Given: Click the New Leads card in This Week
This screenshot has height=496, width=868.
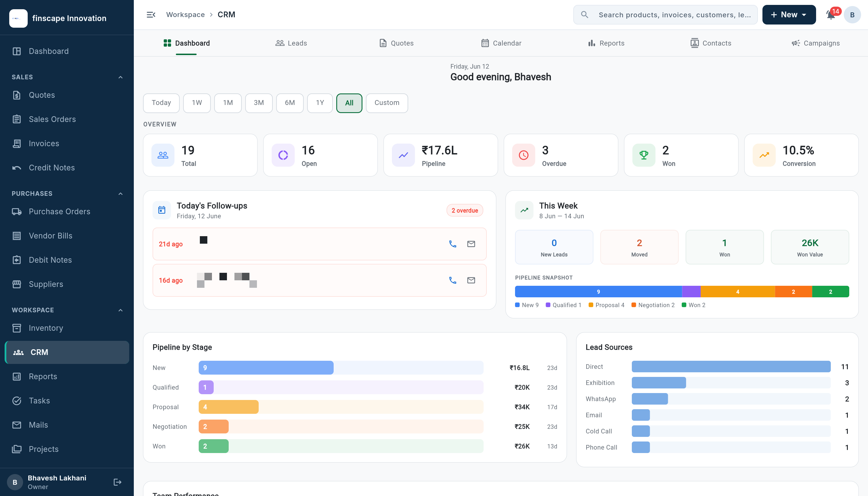Looking at the screenshot, I should (554, 247).
